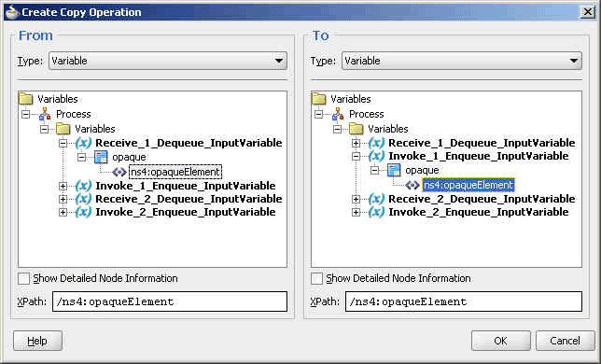
Task: Expand Invoke_1_Enqueue_InputVariable in From tree
Action: point(63,187)
